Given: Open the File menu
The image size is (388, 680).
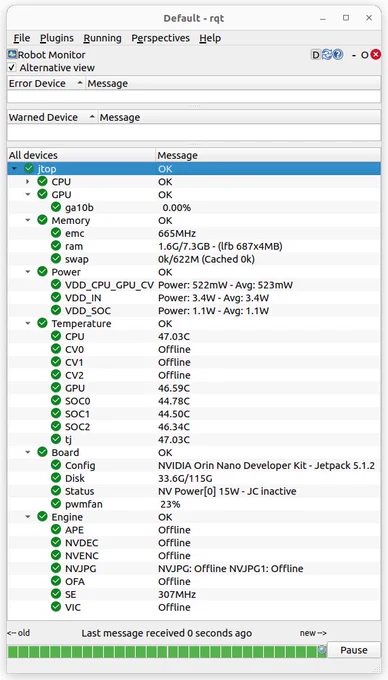Looking at the screenshot, I should point(22,38).
